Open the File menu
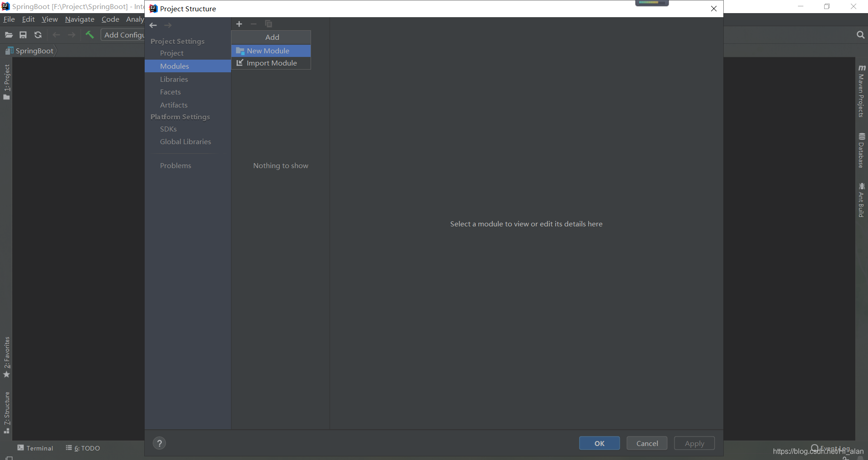This screenshot has width=868, height=460. click(x=9, y=19)
